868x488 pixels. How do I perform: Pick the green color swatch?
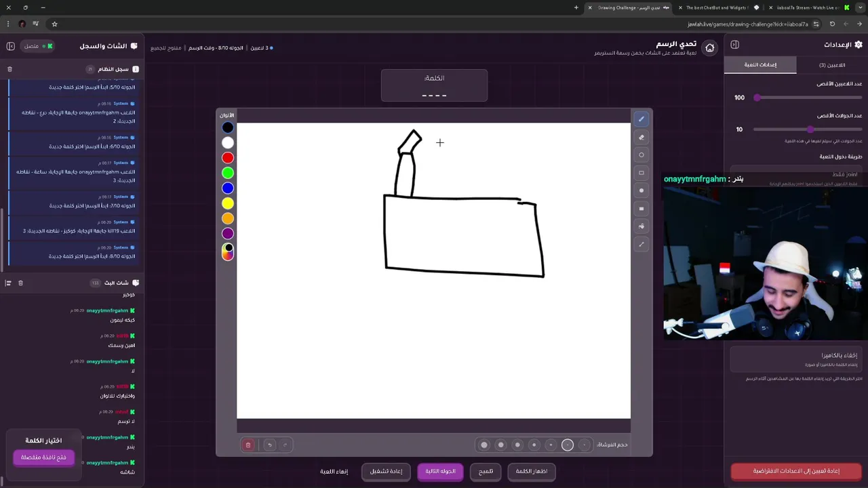(228, 173)
